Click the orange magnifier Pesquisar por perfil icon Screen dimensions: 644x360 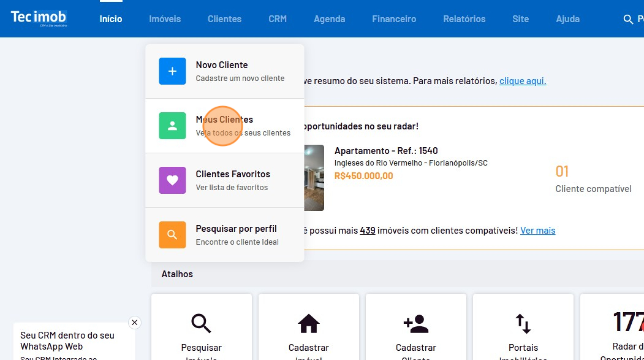[172, 235]
